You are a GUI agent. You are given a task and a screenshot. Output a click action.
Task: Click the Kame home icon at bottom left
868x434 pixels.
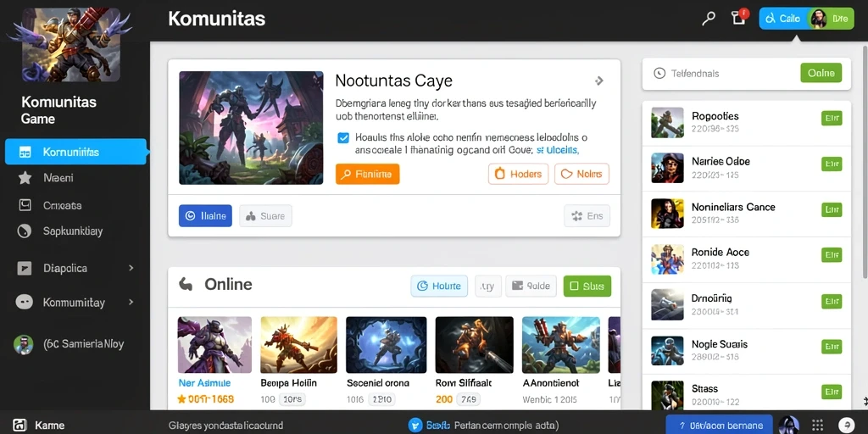pyautogui.click(x=19, y=426)
